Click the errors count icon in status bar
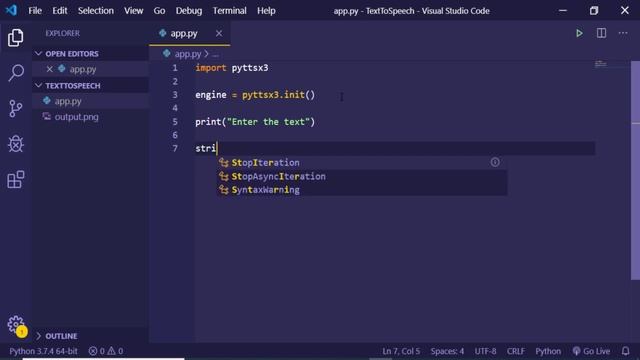Viewport: 640px width, 360px height. pos(93,351)
